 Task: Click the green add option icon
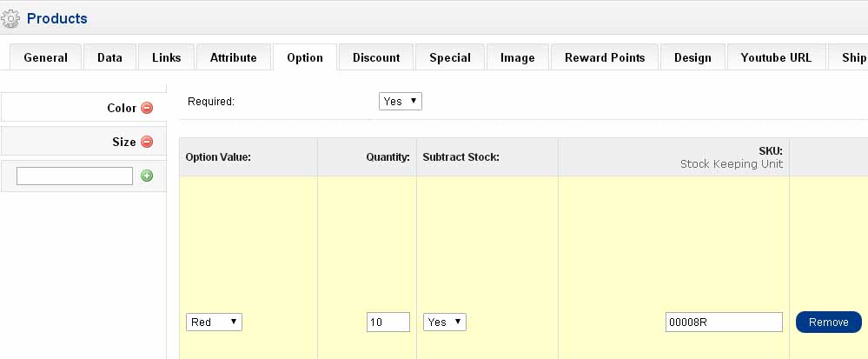(147, 176)
